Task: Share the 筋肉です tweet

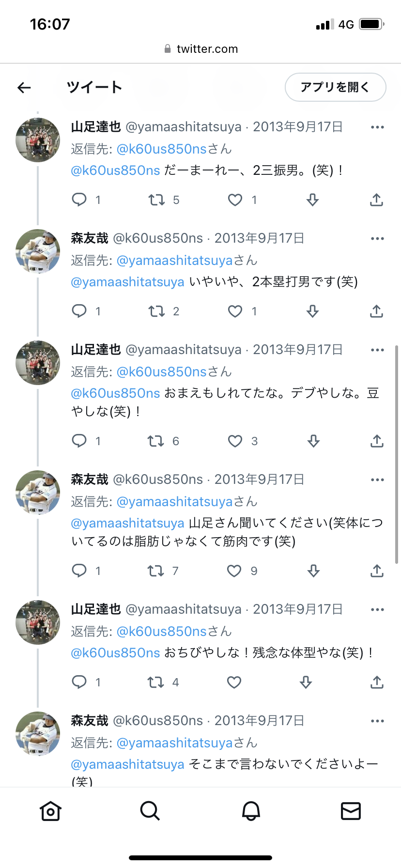Action: 377,571
